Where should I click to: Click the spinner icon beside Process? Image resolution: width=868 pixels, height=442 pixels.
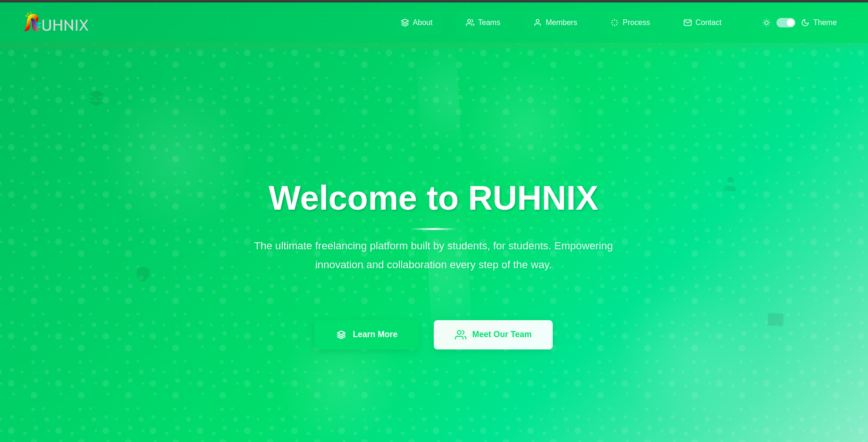click(x=614, y=22)
